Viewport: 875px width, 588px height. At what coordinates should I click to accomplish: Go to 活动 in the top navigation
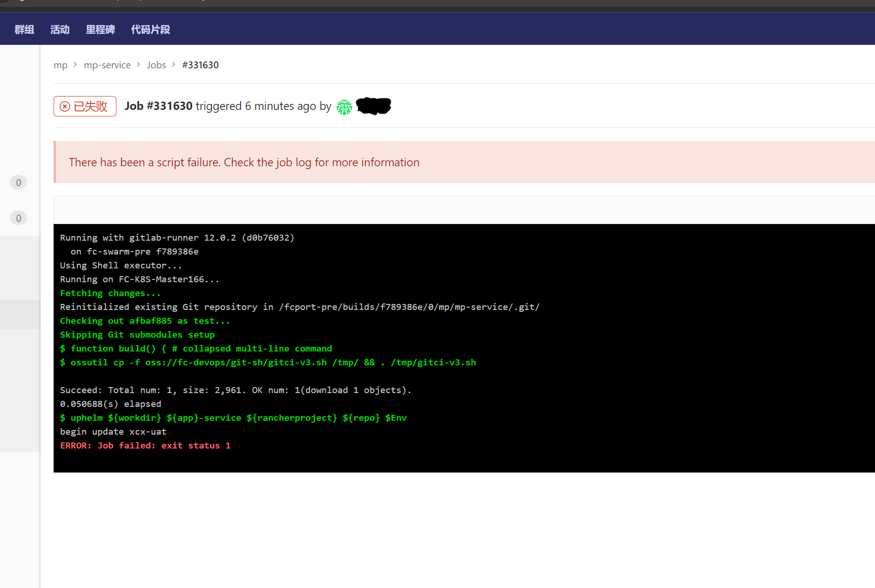pos(60,30)
